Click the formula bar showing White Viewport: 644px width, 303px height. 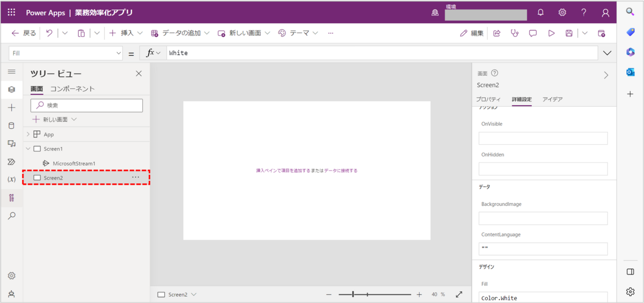pyautogui.click(x=382, y=53)
